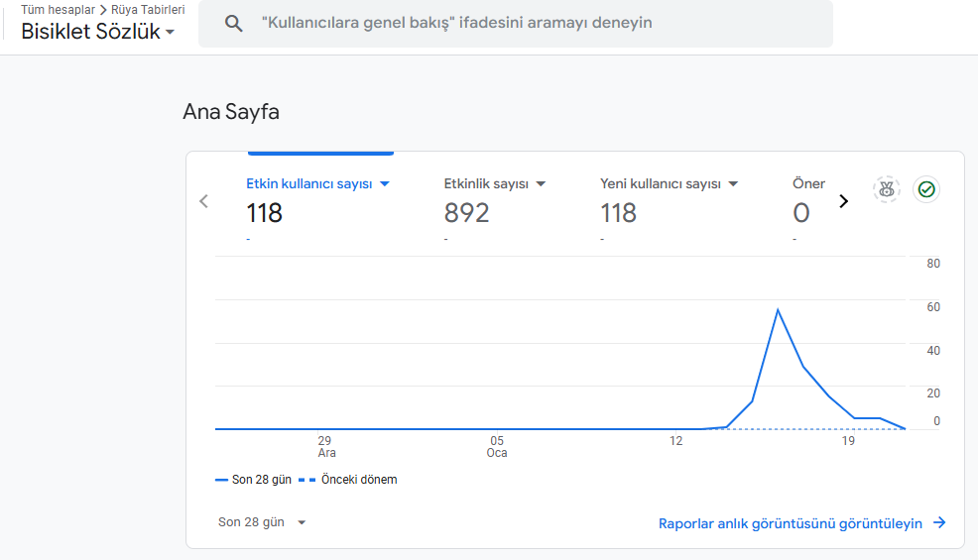Select the partially visible Öner metric
Image resolution: width=978 pixels, height=560 pixels.
tap(808, 184)
